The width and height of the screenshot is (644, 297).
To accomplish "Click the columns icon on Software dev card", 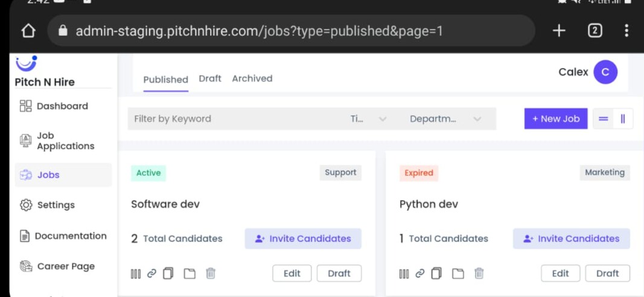I will (135, 273).
